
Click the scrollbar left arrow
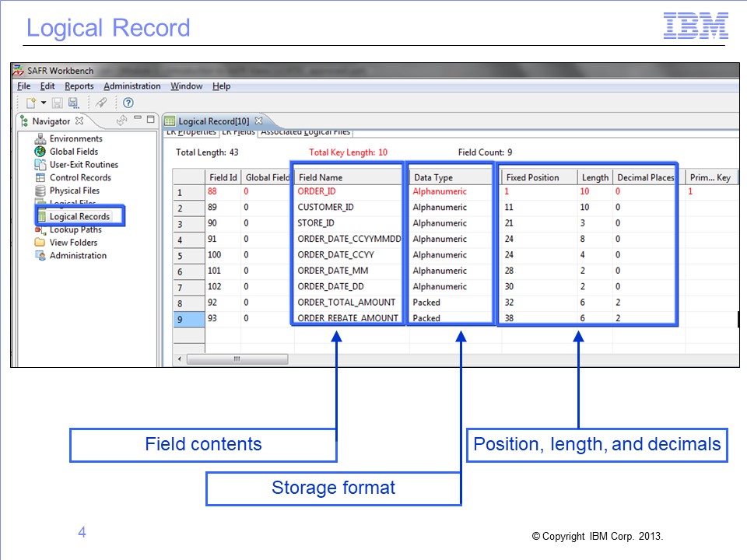[x=179, y=359]
